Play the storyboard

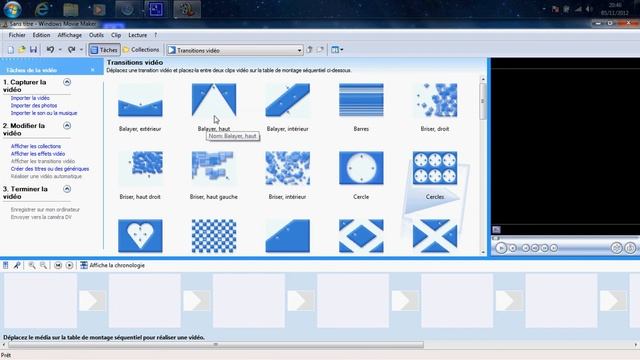(69, 265)
